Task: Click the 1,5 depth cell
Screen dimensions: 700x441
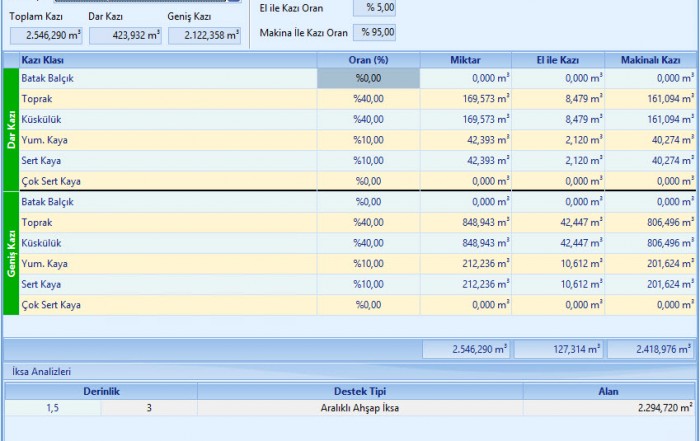Action: 52,408
